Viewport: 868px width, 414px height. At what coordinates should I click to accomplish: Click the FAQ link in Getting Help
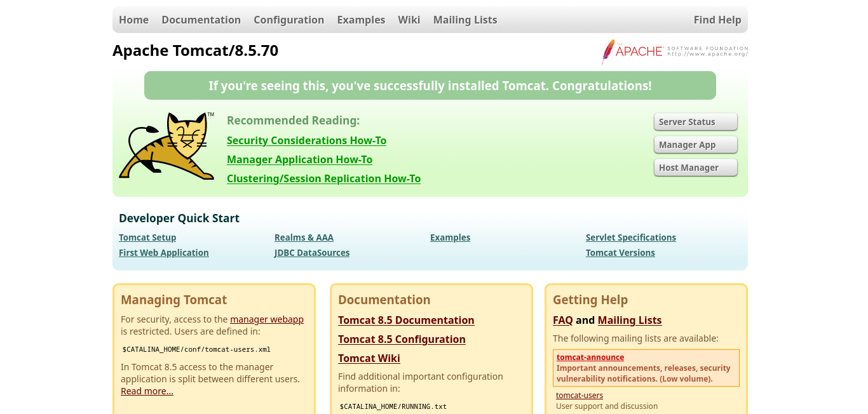(x=563, y=320)
